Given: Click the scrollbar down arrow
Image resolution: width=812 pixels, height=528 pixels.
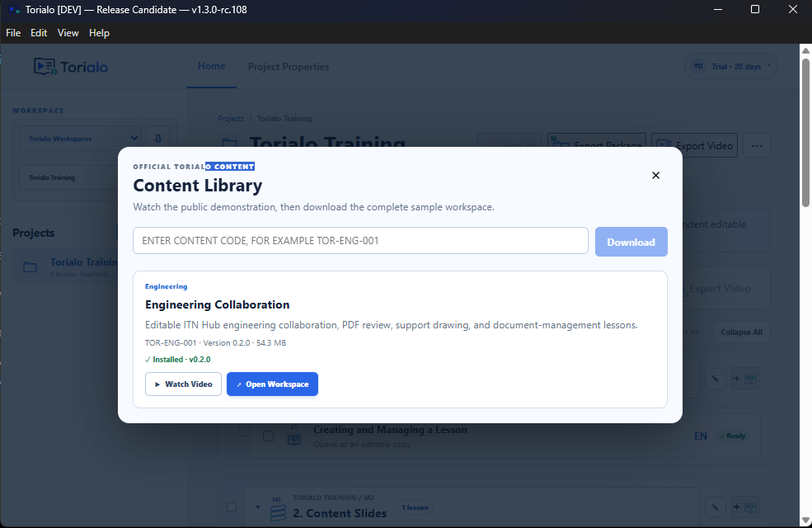Looking at the screenshot, I should (805, 520).
